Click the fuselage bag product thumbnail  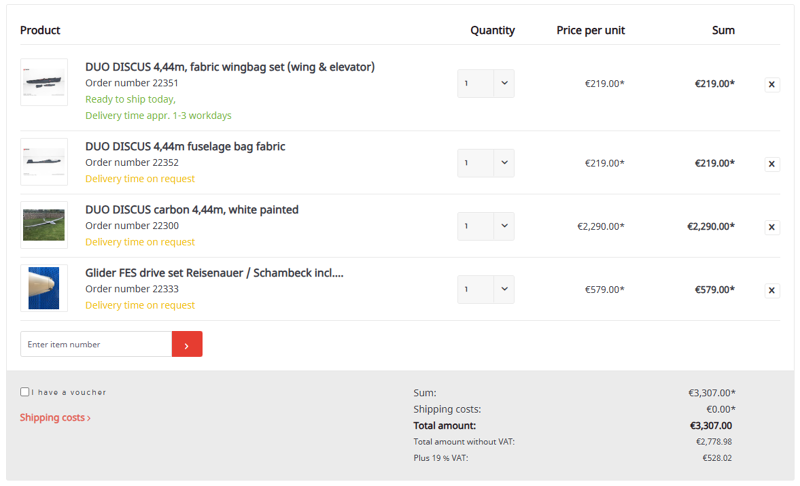tap(44, 162)
